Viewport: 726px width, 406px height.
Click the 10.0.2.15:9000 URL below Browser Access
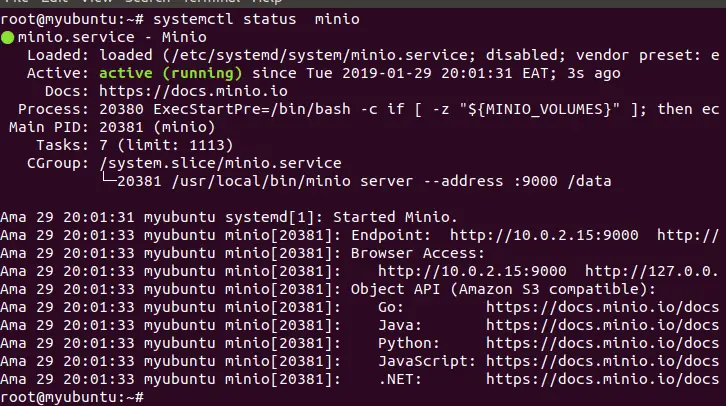(x=472, y=271)
